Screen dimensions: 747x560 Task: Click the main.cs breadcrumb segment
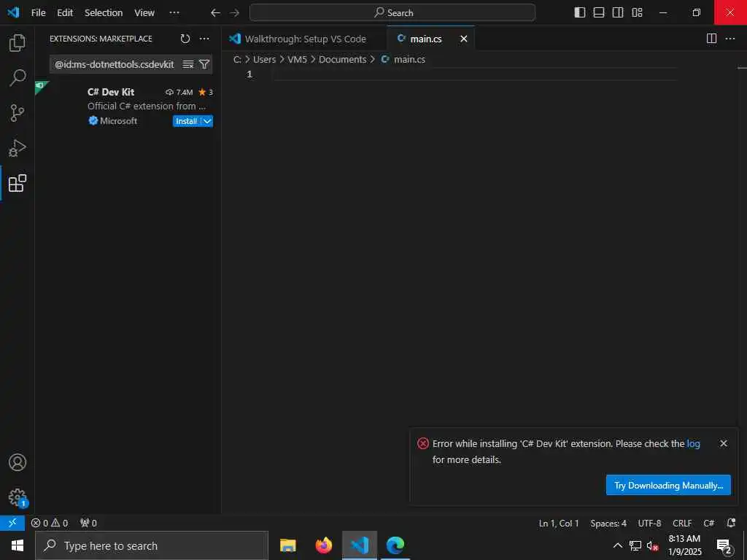click(x=409, y=60)
